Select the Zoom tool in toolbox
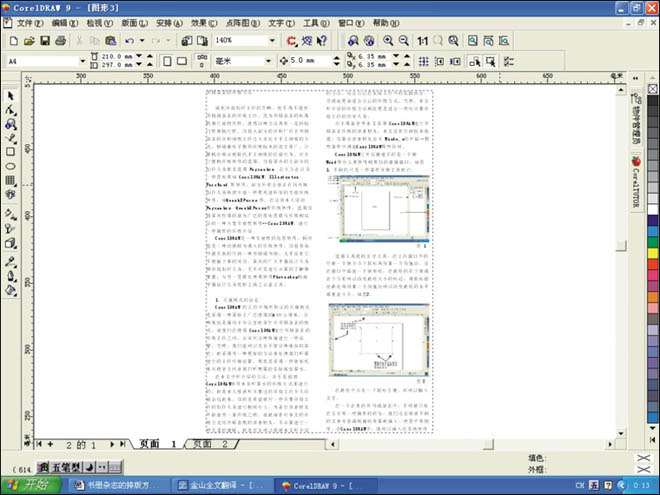660x495 pixels. pyautogui.click(x=10, y=124)
